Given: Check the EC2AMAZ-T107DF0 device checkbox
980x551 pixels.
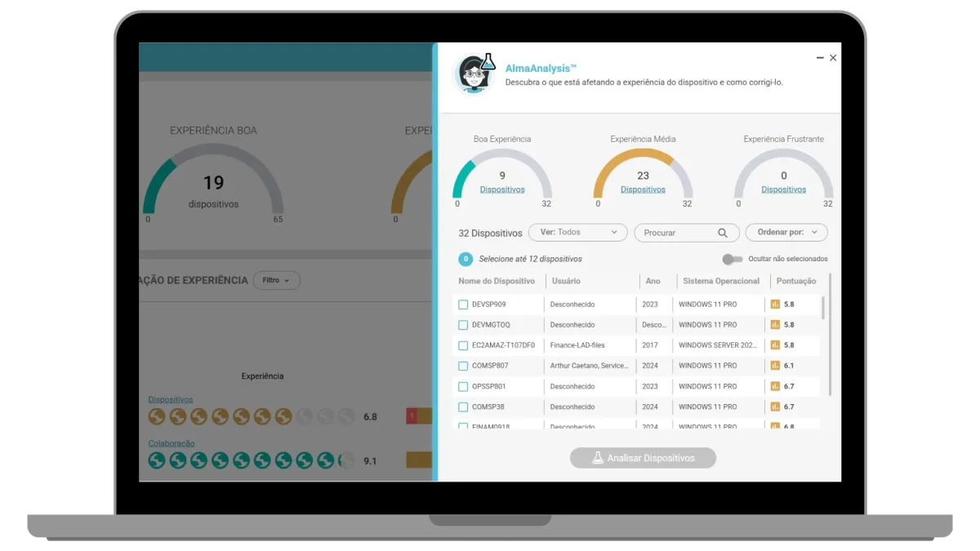Looking at the screenshot, I should point(463,345).
